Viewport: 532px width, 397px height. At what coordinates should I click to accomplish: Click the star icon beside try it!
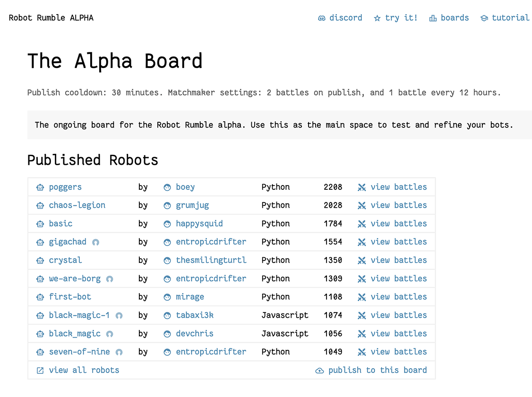377,18
